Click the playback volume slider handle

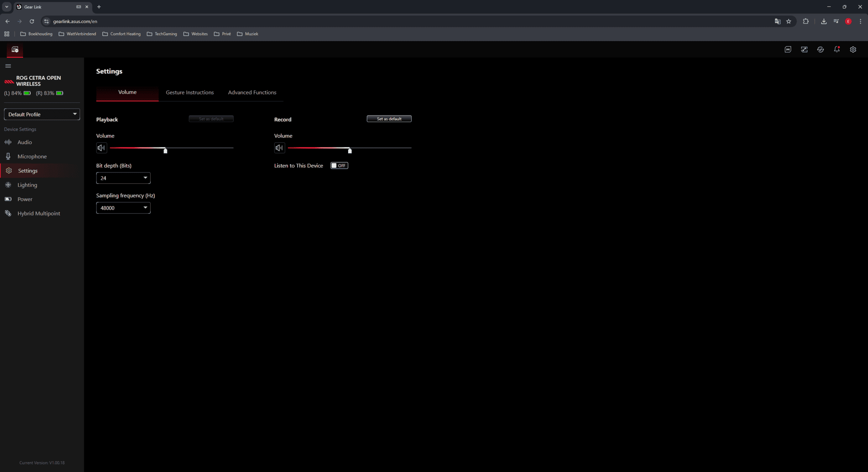pos(165,150)
